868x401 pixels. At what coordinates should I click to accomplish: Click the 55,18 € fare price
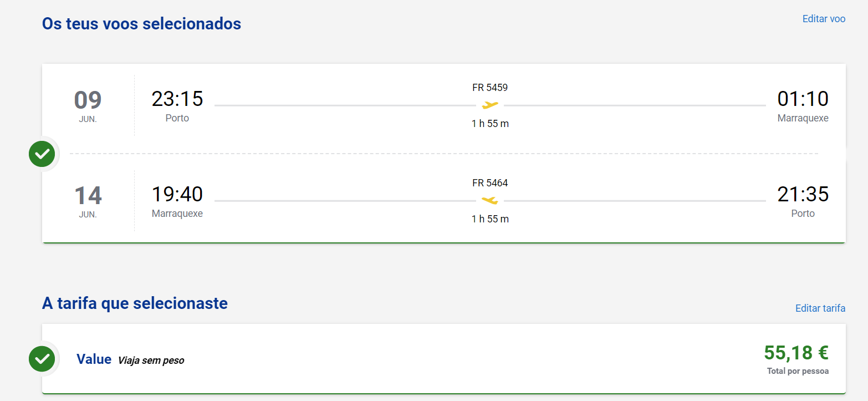point(796,353)
